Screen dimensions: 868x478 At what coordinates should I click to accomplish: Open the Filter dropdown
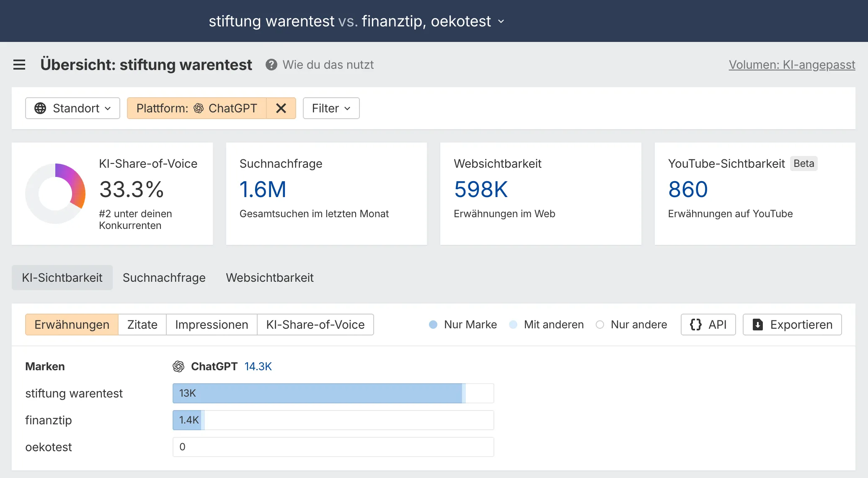click(x=331, y=108)
